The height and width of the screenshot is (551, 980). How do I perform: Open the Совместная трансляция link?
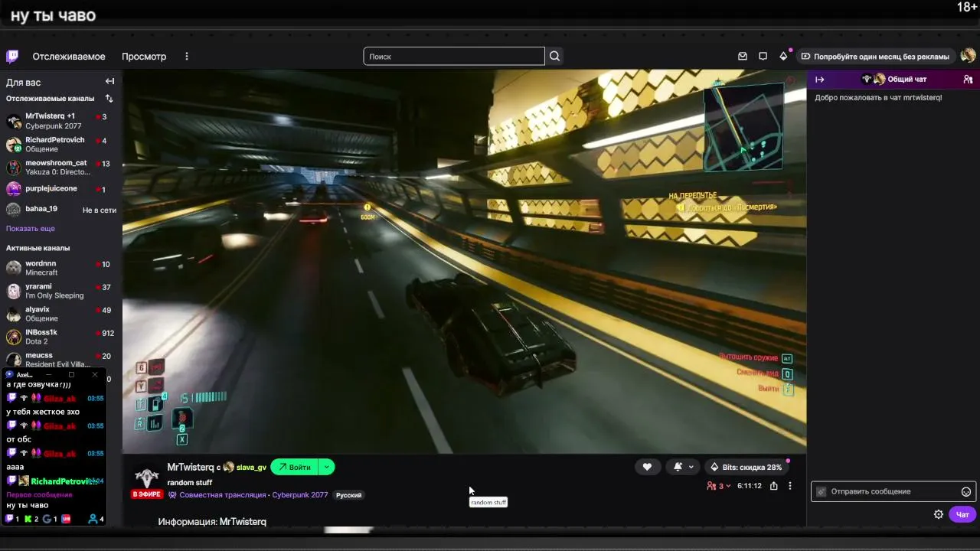222,495
